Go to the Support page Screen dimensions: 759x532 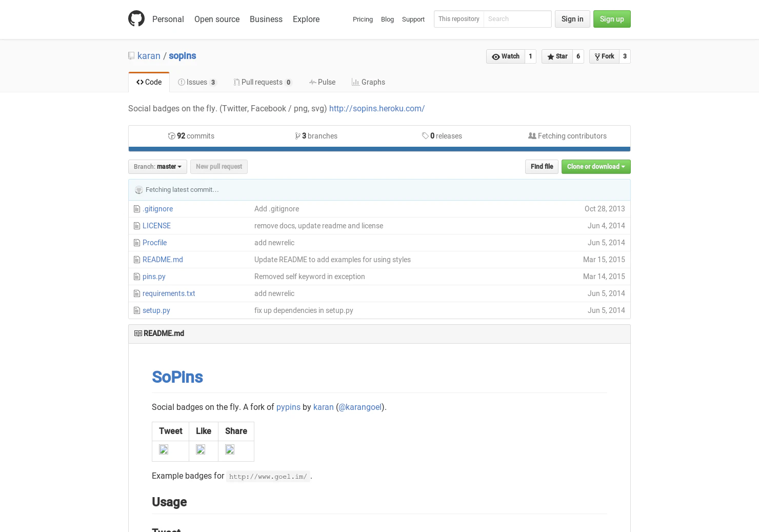coord(413,19)
